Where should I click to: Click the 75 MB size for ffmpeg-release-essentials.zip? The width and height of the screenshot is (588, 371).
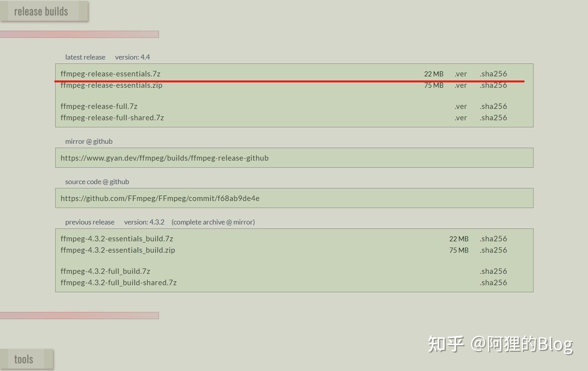(x=434, y=85)
